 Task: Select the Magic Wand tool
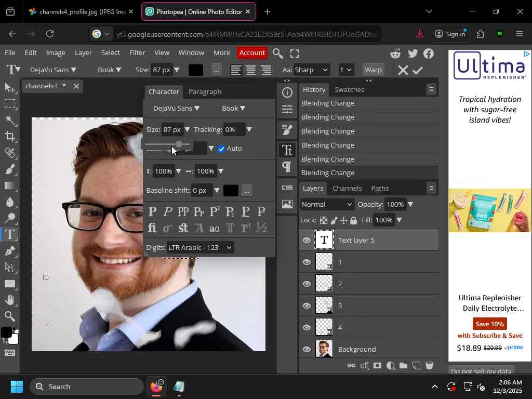[x=10, y=120]
